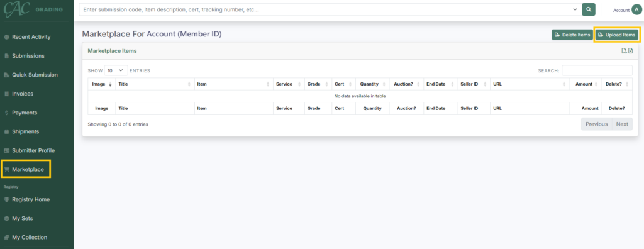Sort the table by Title column
The image size is (644, 249).
155,84
